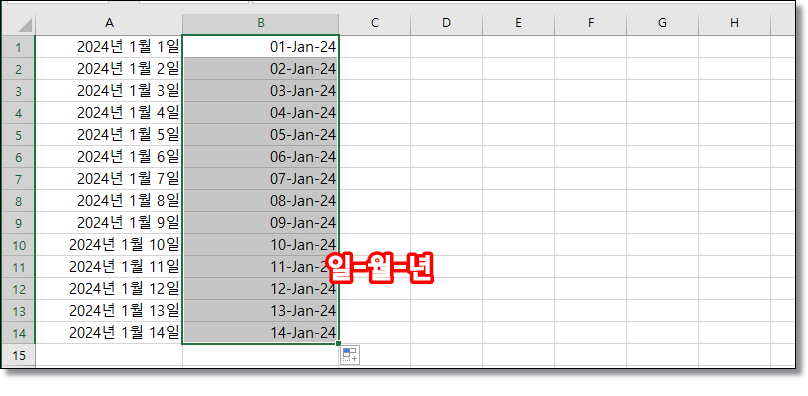The width and height of the screenshot is (808, 396).
Task: Select column E header
Action: [518, 23]
